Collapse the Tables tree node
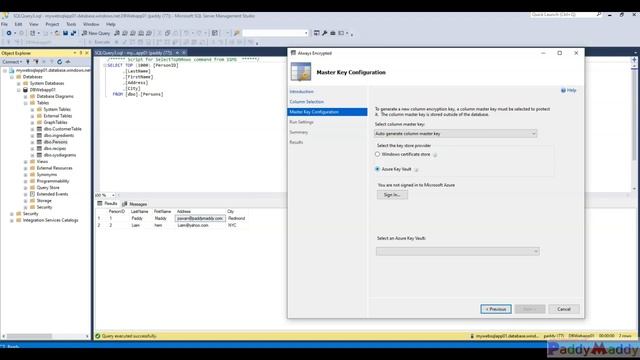This screenshot has width=640, height=360. click(x=26, y=103)
